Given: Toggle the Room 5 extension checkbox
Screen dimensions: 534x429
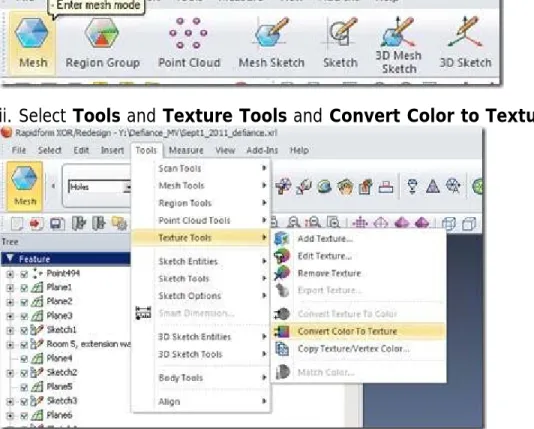Looking at the screenshot, I should pos(23,344).
